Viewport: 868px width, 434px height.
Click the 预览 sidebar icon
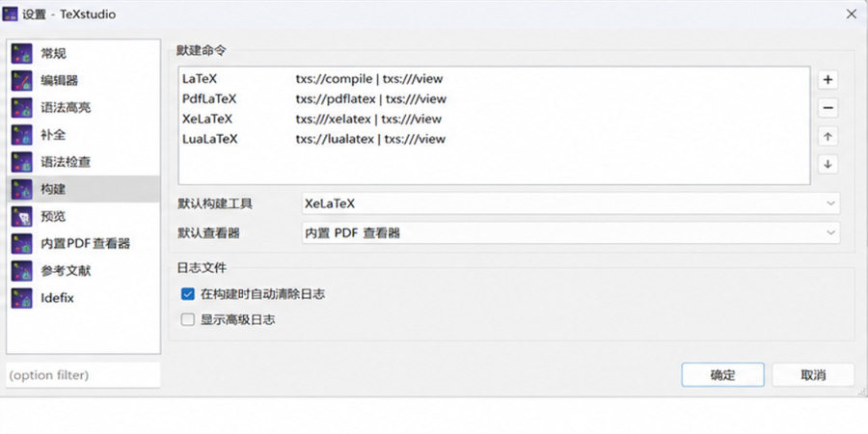click(21, 216)
